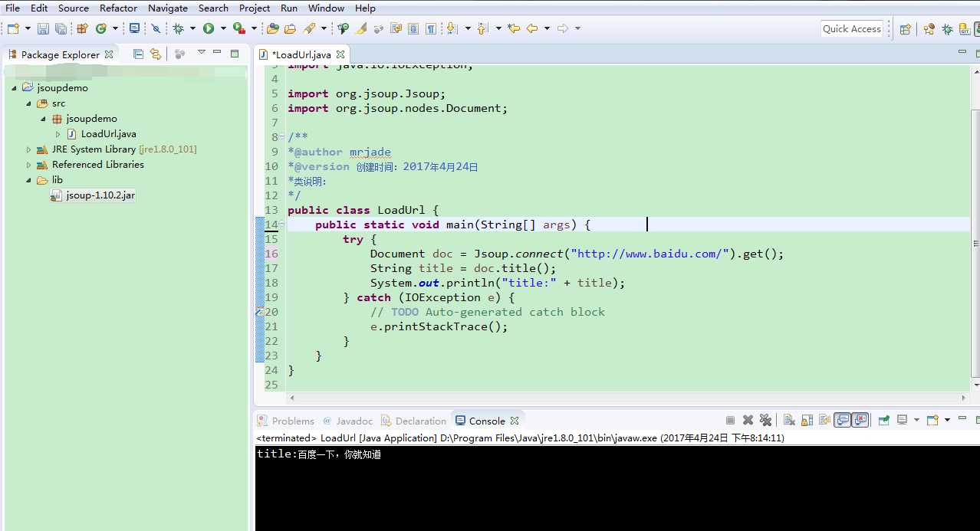The image size is (980, 531).
Task: Open the Project menu
Action: tap(255, 8)
